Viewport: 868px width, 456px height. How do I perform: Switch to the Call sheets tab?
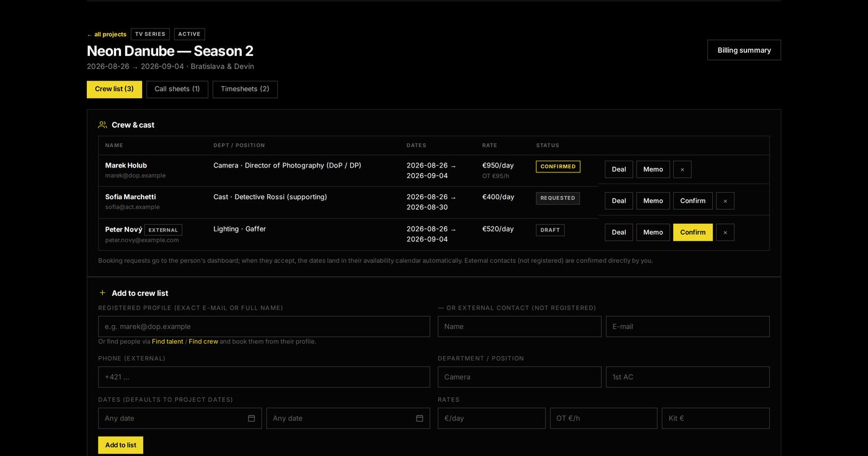click(177, 89)
